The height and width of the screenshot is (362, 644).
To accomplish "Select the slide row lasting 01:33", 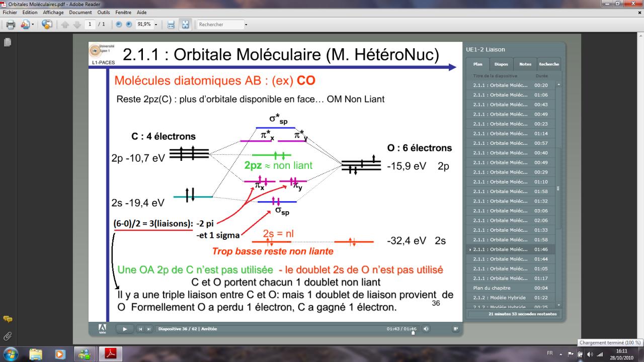I will [x=511, y=230].
